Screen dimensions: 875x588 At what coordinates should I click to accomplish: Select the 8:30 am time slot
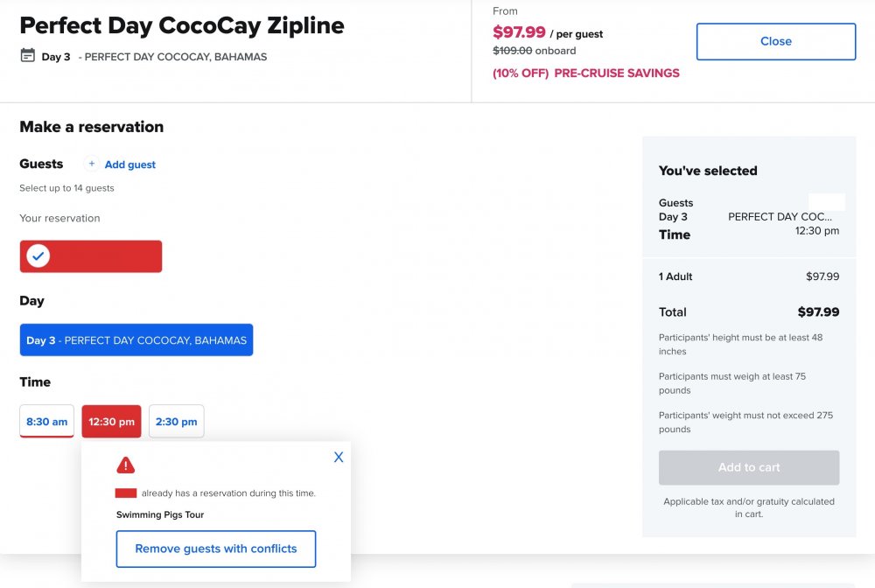pos(47,421)
